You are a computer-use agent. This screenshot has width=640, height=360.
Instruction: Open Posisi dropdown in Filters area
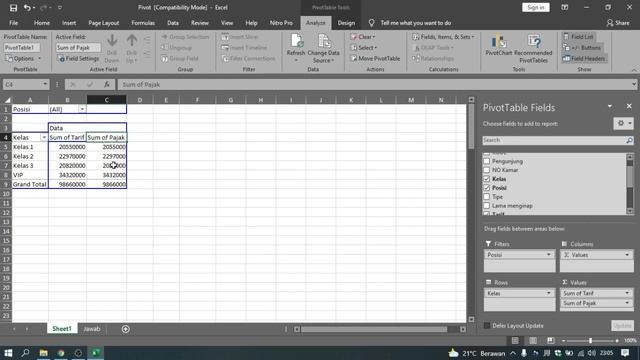549,255
